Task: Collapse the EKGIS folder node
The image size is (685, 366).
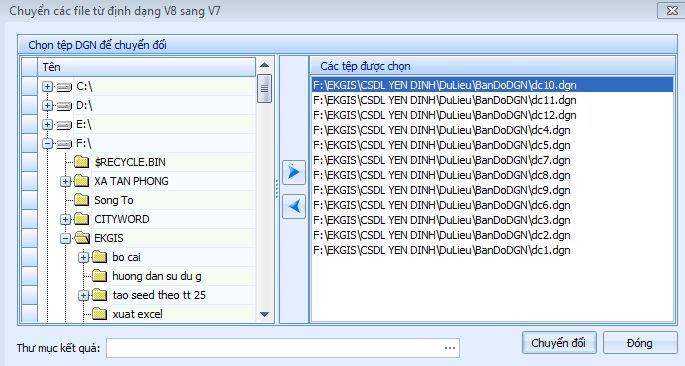Action: pyautogui.click(x=65, y=238)
